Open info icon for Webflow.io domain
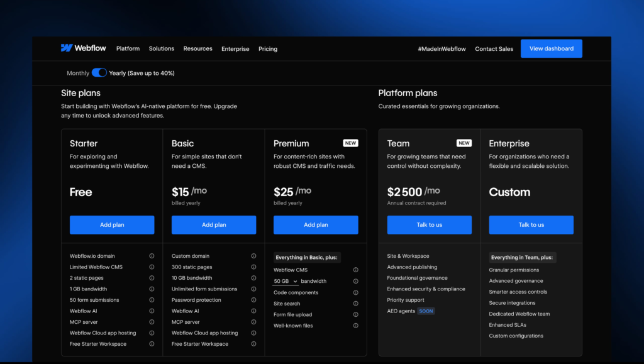This screenshot has width=644, height=364. (x=152, y=256)
